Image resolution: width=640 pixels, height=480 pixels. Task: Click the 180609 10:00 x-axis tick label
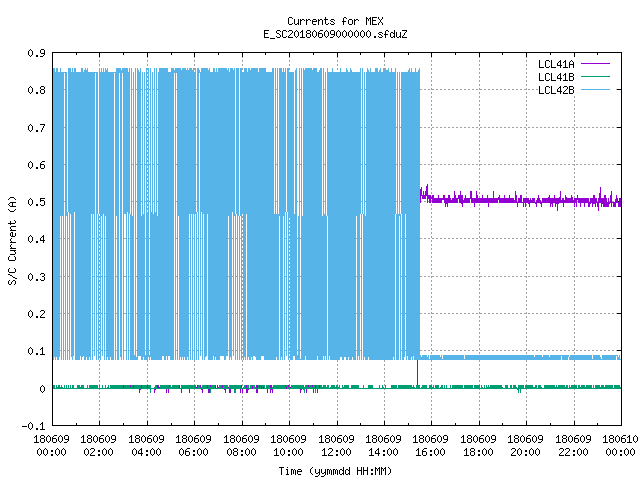(288, 446)
